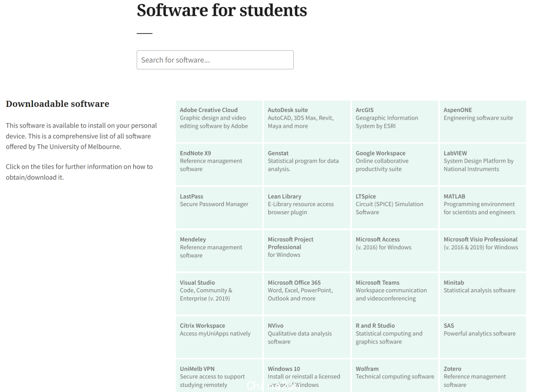
Task: Open the Genstat statistical program tile
Action: click(x=307, y=165)
